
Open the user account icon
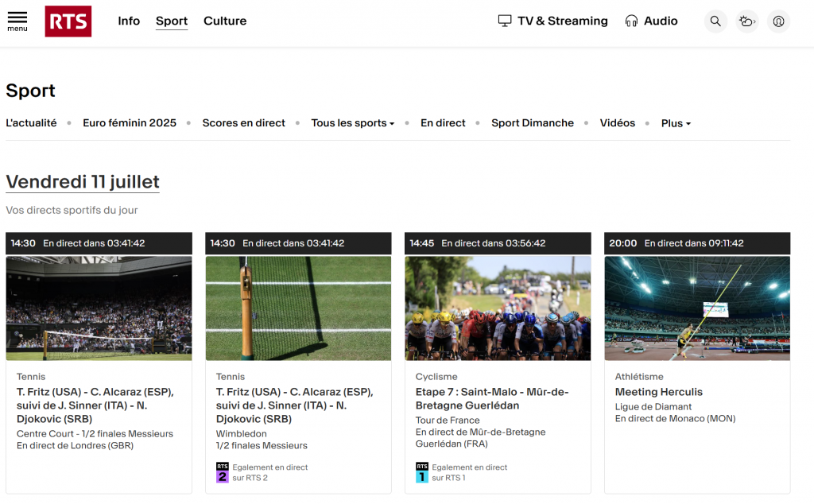pos(779,21)
